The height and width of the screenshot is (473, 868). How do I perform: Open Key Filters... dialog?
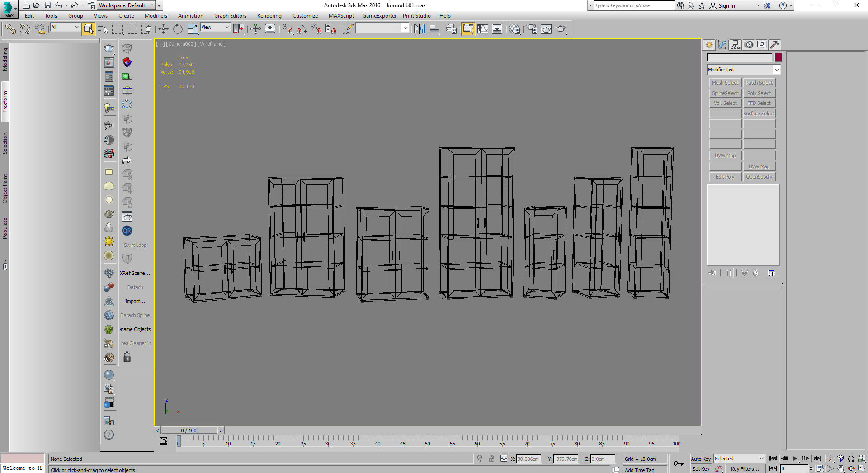745,469
